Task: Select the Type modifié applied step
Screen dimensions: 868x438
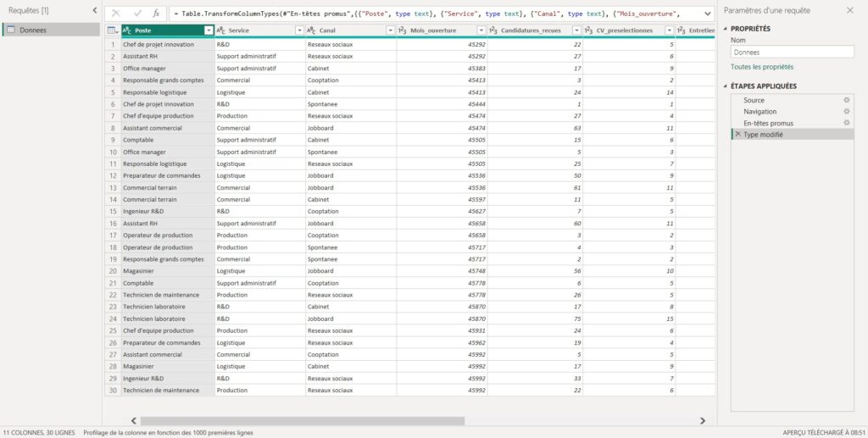Action: pyautogui.click(x=793, y=135)
